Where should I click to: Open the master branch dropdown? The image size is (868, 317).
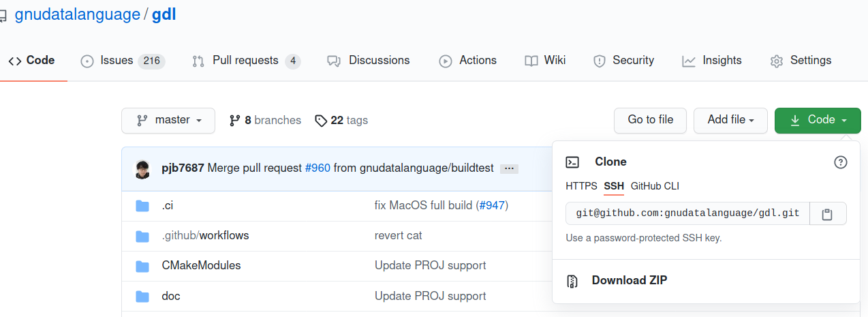[x=168, y=120]
